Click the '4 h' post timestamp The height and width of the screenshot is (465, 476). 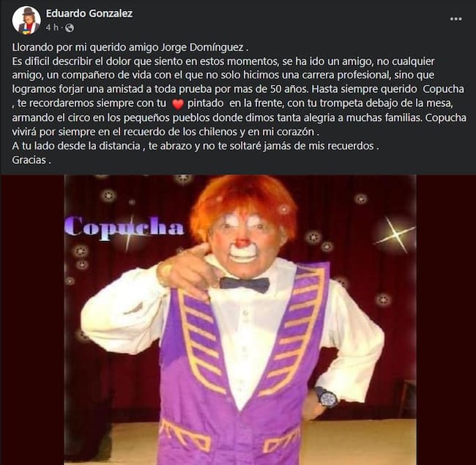(x=53, y=27)
